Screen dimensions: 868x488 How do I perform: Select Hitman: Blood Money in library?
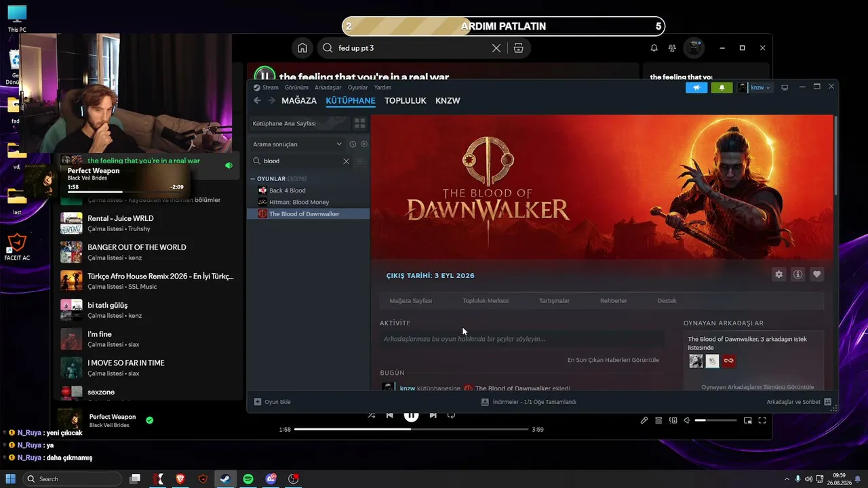[x=308, y=202]
